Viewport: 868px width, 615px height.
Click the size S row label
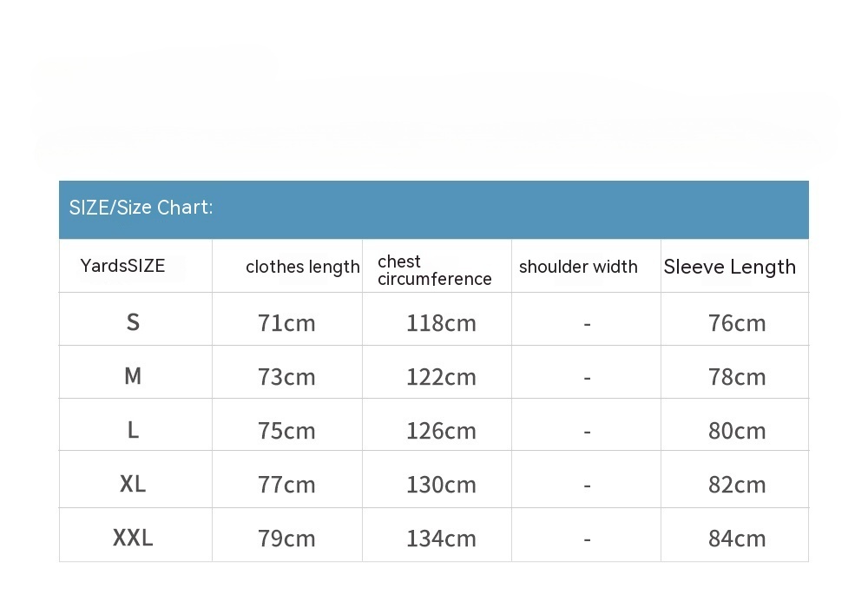[x=133, y=322]
